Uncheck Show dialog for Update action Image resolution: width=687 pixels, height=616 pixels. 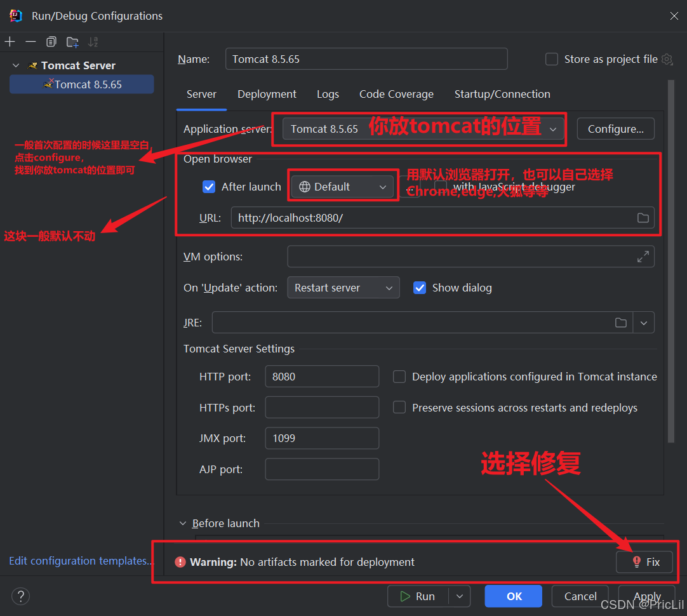[x=420, y=287]
